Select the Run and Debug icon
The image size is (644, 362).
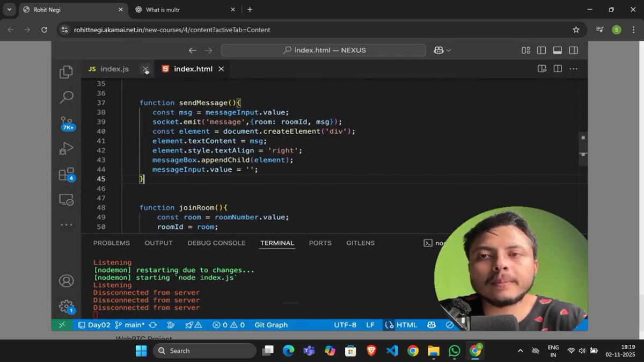point(66,148)
